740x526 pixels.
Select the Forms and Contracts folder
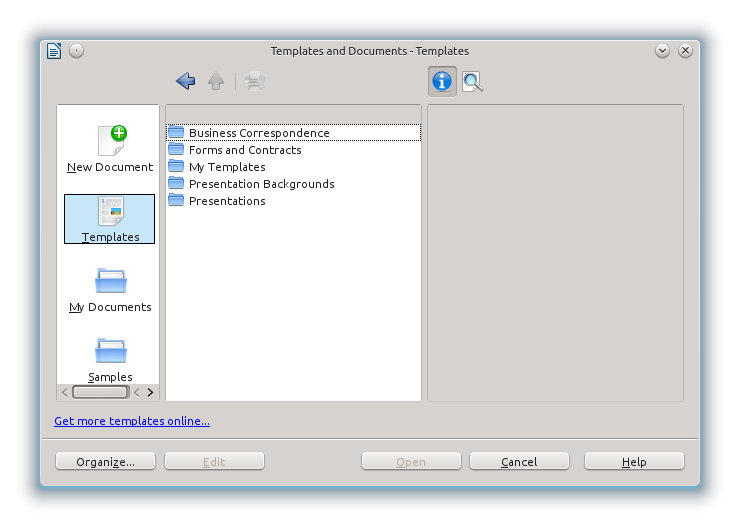point(244,150)
